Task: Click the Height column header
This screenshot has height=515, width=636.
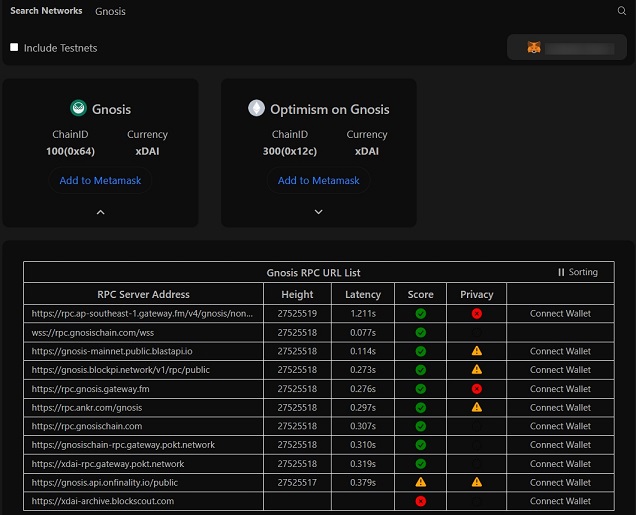Action: tap(297, 295)
